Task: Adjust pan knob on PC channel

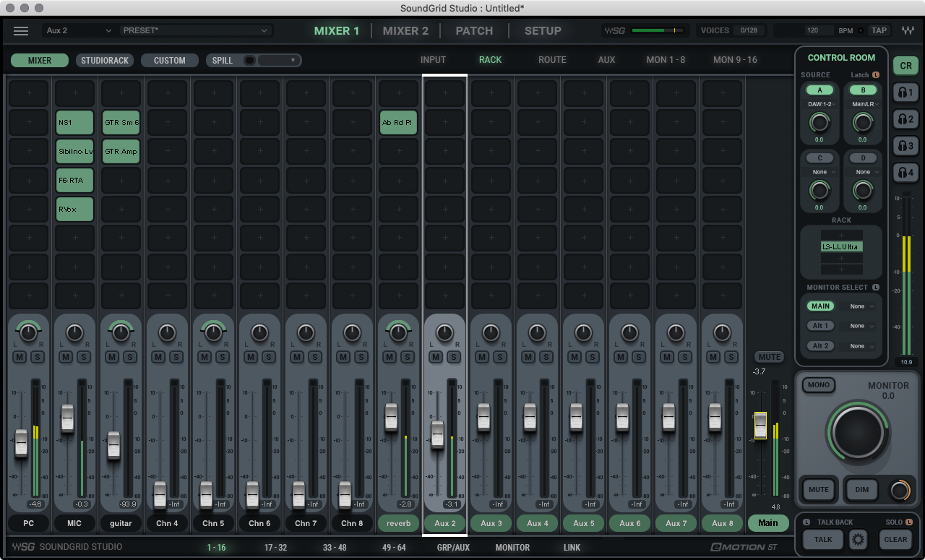Action: [28, 333]
